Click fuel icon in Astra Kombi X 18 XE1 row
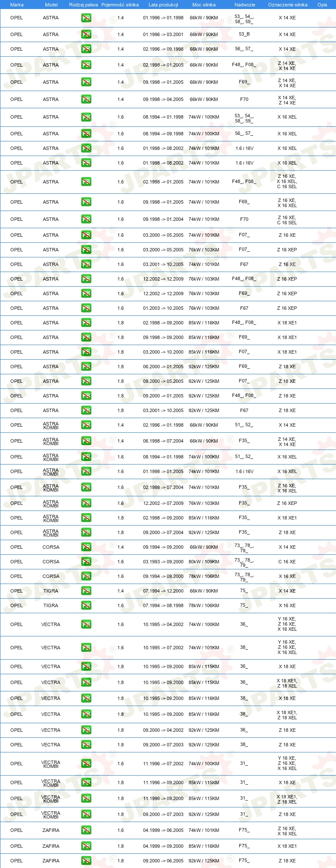The image size is (336, 868). click(86, 518)
